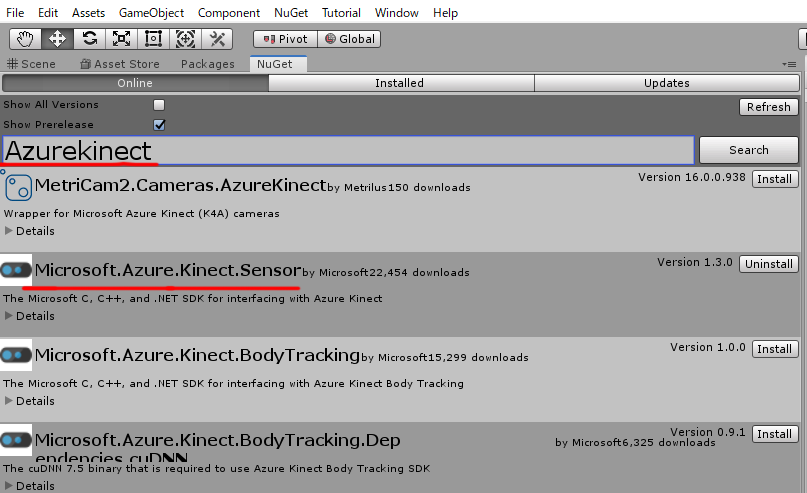The height and width of the screenshot is (493, 807).
Task: Switch to the Packages tab
Action: [x=207, y=64]
